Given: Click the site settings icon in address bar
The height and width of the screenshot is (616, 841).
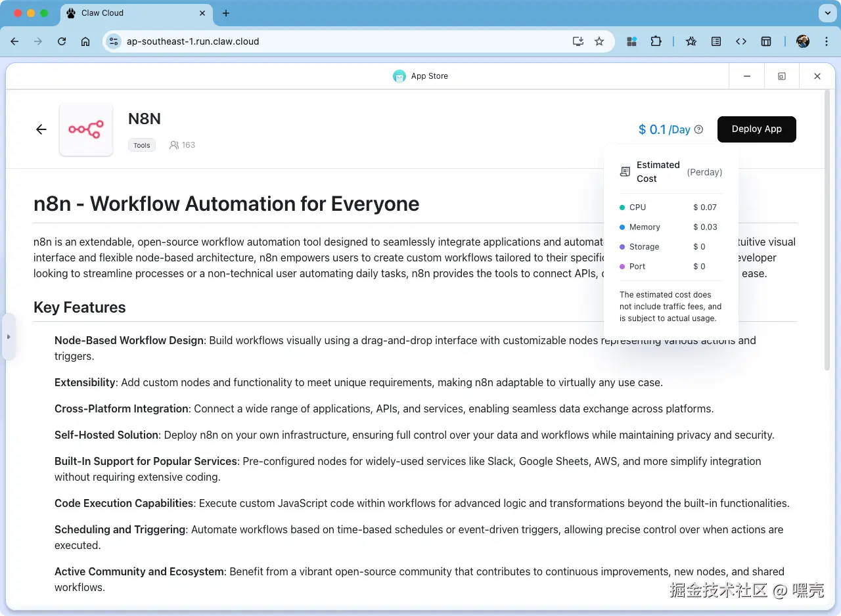Looking at the screenshot, I should pos(114,41).
